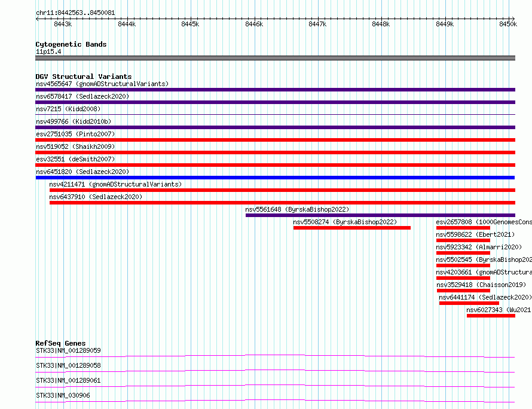Click the 8444k ruler position
Viewport: 532px width, 409px height.
pyautogui.click(x=127, y=24)
